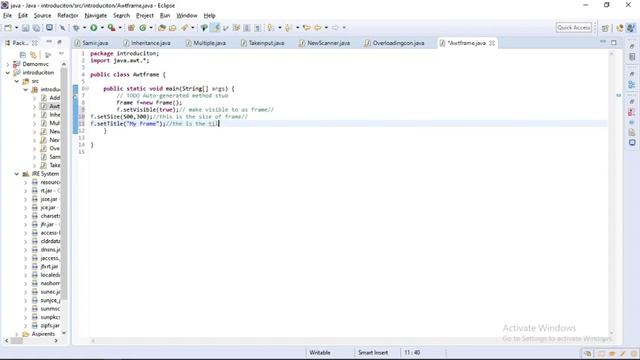Close the Awtframe.java editor tab

point(492,43)
